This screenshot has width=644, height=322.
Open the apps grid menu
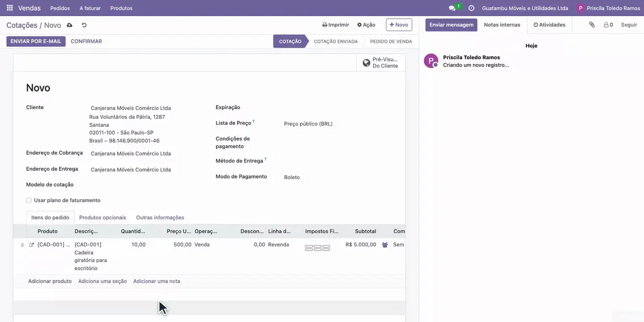tap(10, 8)
